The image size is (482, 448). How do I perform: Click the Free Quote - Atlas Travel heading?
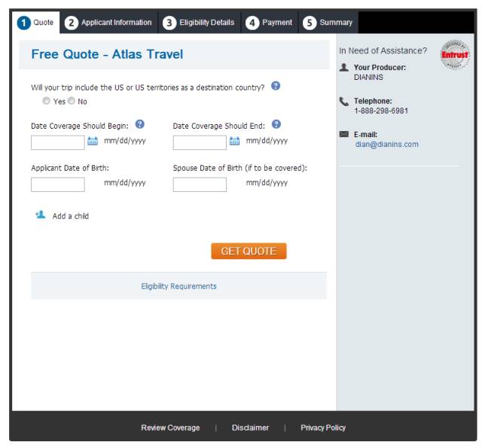(x=107, y=54)
